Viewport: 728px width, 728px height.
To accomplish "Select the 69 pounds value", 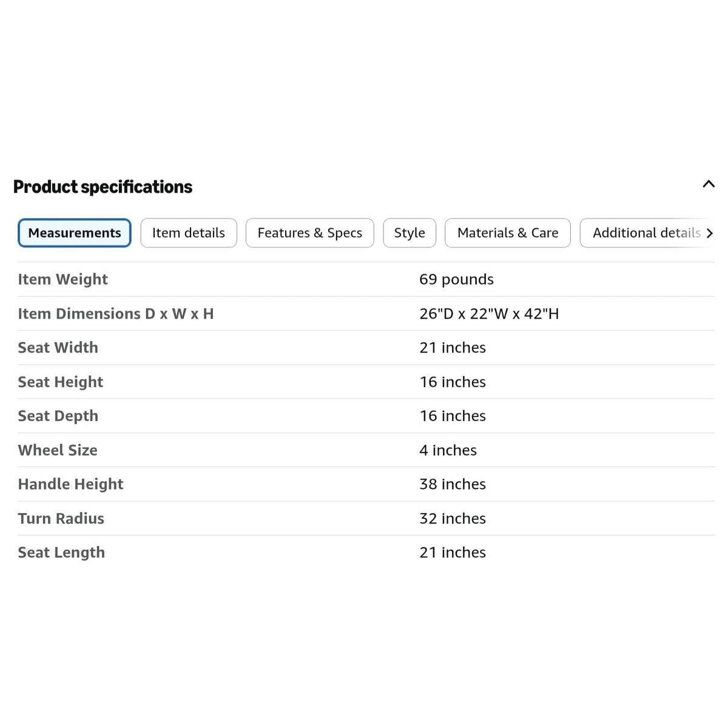I will pyautogui.click(x=456, y=279).
